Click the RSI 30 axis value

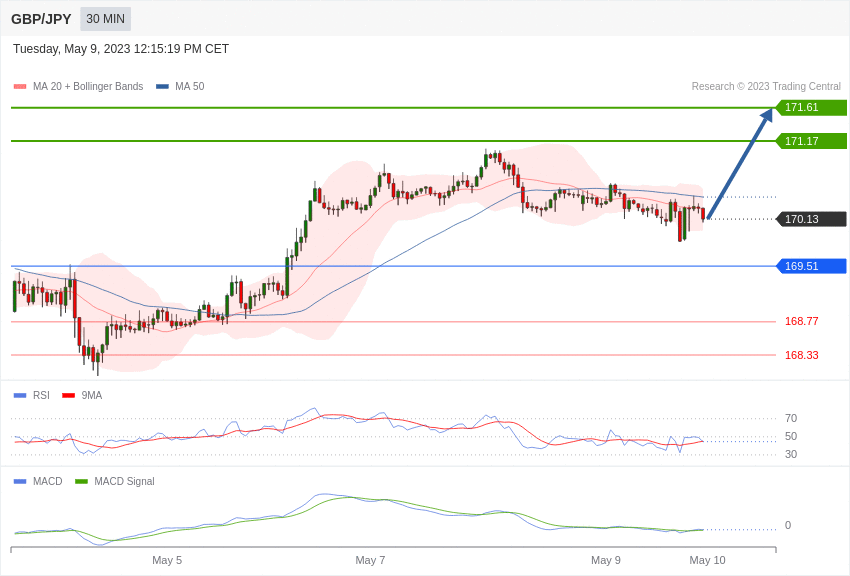pyautogui.click(x=791, y=454)
